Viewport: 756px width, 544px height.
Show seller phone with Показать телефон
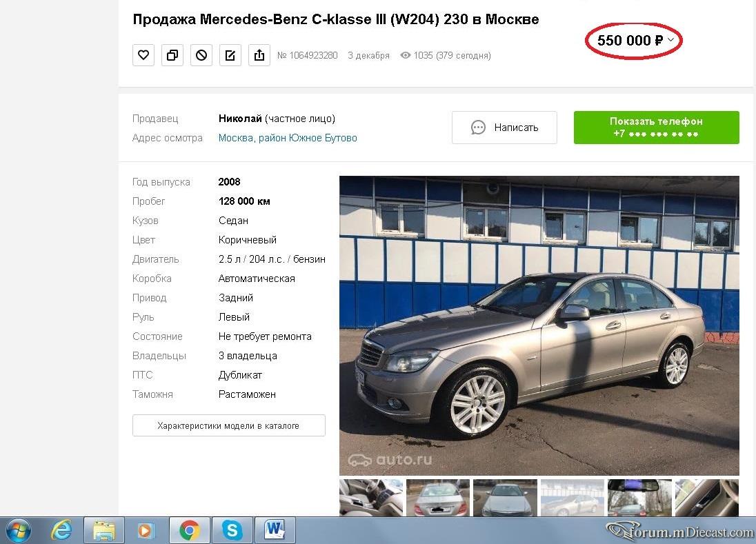656,127
